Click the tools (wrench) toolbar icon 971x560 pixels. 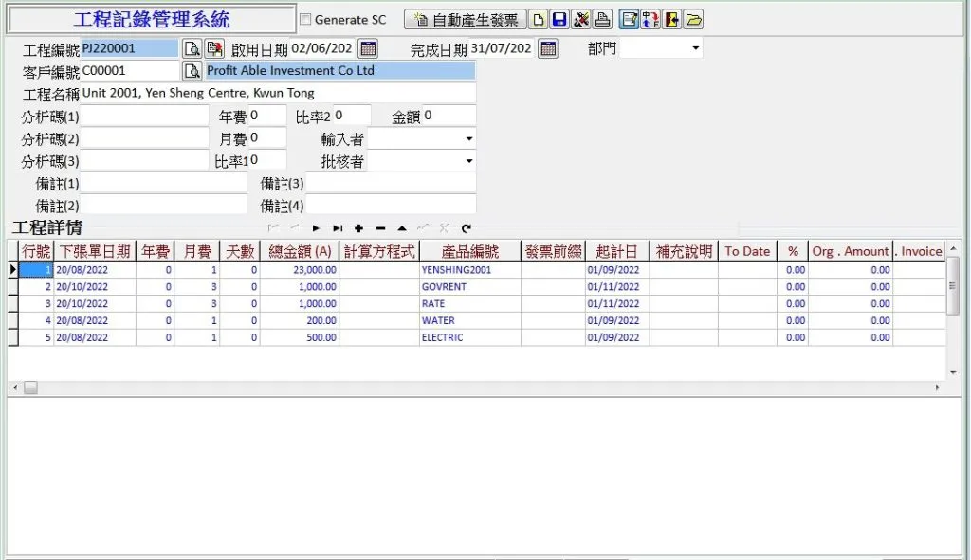(x=580, y=20)
